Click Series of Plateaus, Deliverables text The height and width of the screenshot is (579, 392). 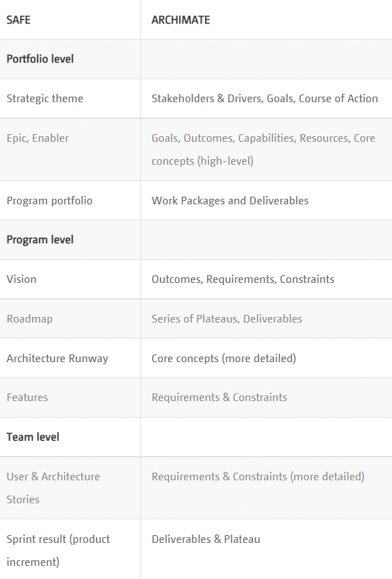click(x=227, y=318)
